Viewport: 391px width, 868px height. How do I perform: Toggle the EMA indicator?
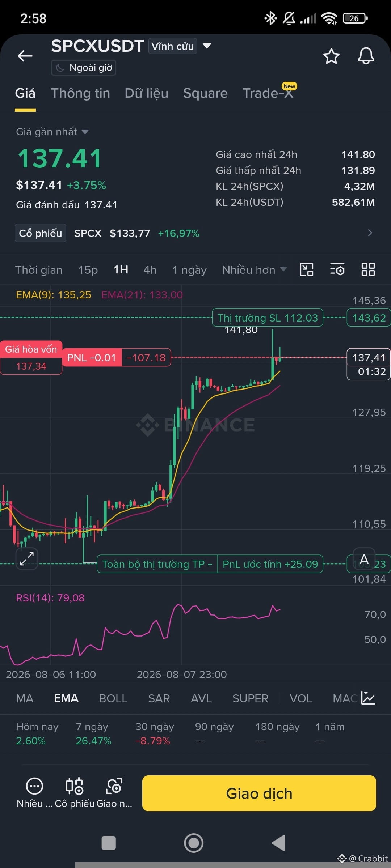[66, 698]
